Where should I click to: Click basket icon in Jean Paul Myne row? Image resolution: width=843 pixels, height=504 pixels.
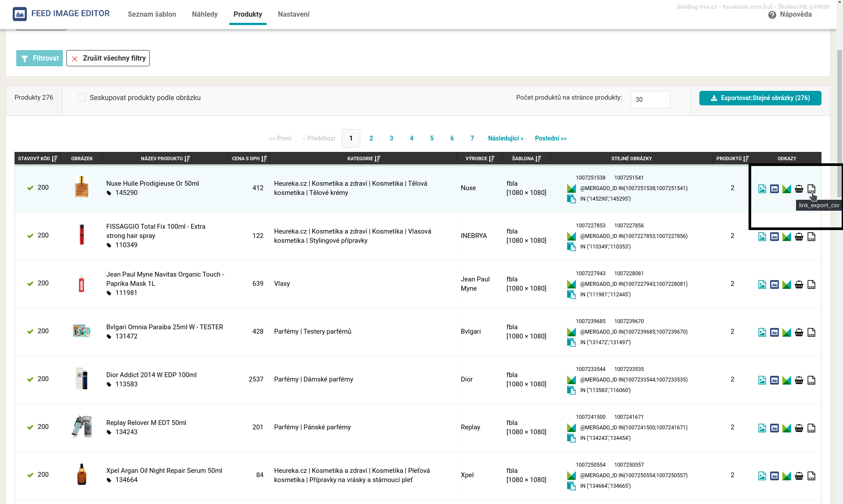pyautogui.click(x=799, y=284)
